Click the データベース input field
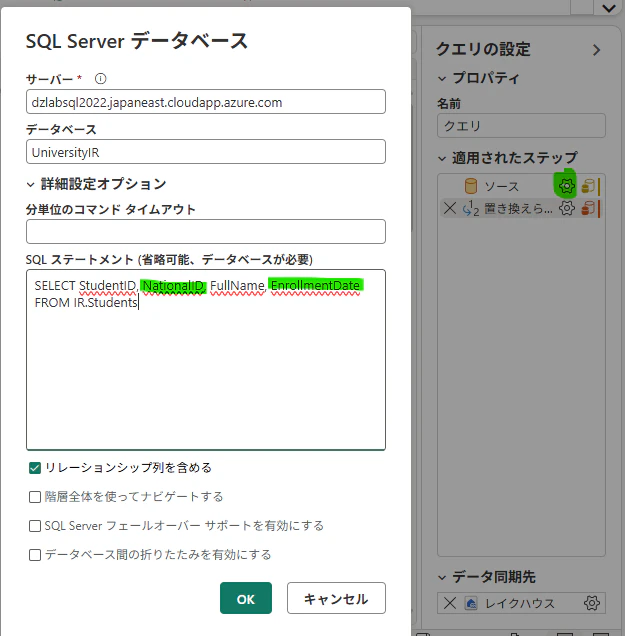Image resolution: width=625 pixels, height=636 pixels. (x=206, y=152)
